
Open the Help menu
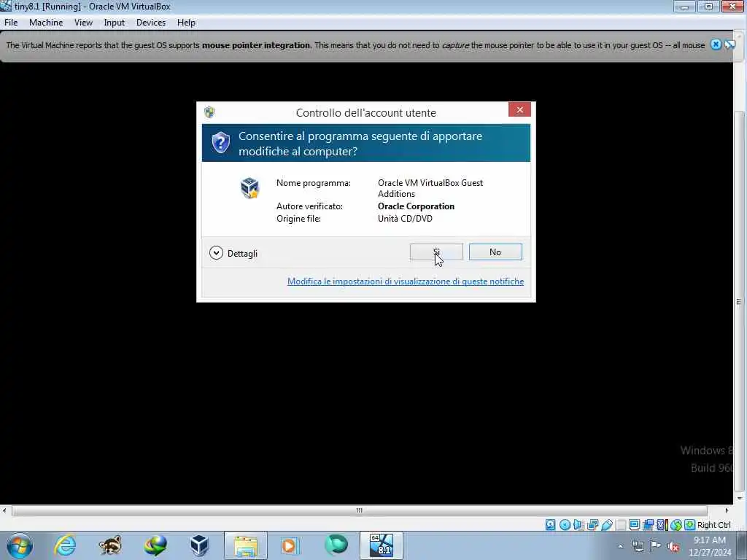click(186, 23)
